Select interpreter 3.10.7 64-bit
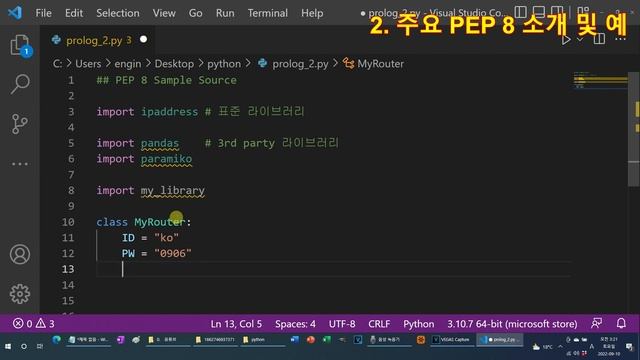Image resolution: width=640 pixels, height=360 pixels. click(512, 324)
